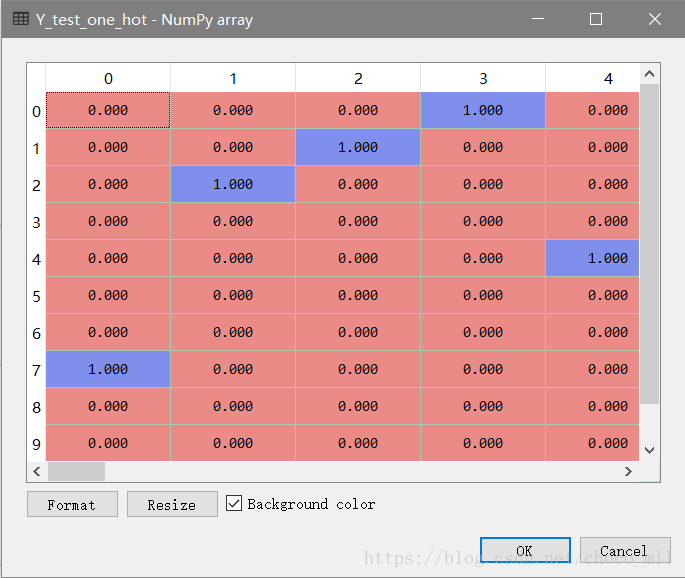
Task: Select the focused cell at row 0, column 0
Action: coord(108,110)
